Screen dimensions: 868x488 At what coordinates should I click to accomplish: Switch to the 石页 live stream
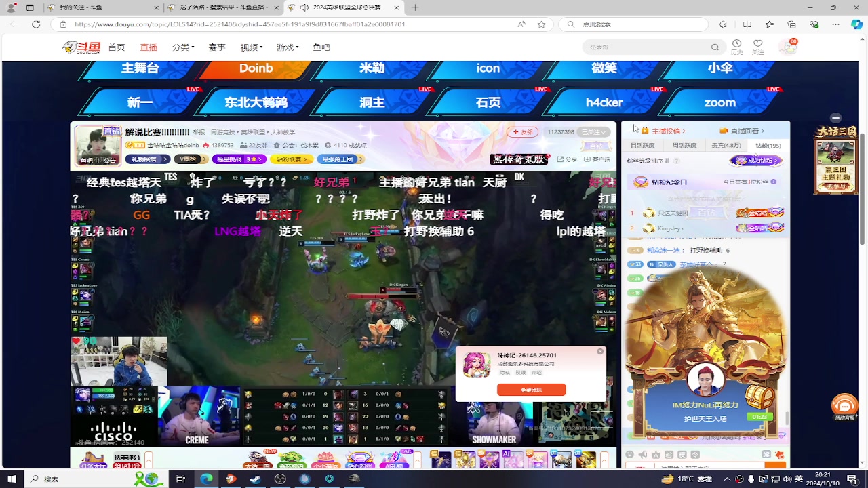pyautogui.click(x=488, y=102)
